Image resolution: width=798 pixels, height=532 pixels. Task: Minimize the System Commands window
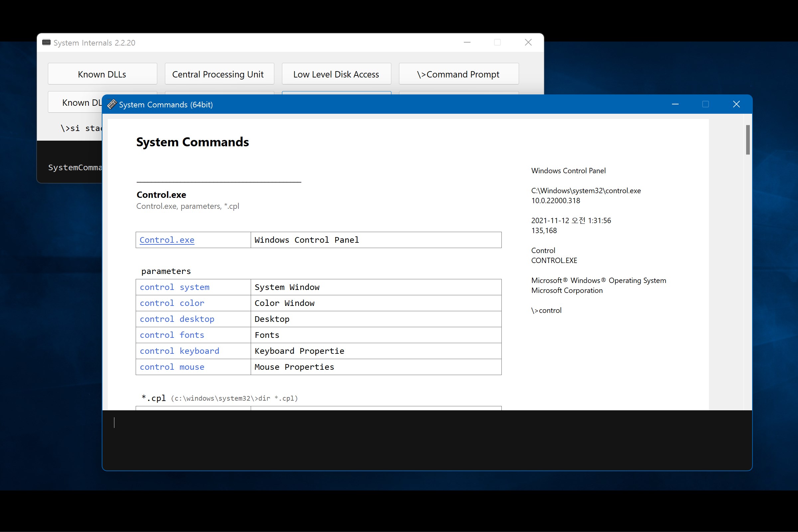pos(675,104)
